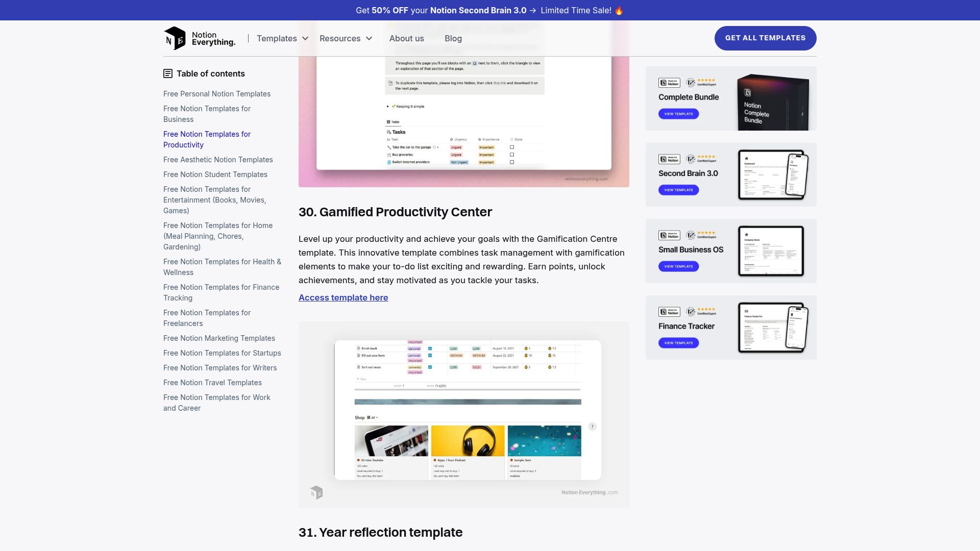The width and height of the screenshot is (980, 551).
Task: Go to Health & Wellness templates link
Action: [x=222, y=267]
